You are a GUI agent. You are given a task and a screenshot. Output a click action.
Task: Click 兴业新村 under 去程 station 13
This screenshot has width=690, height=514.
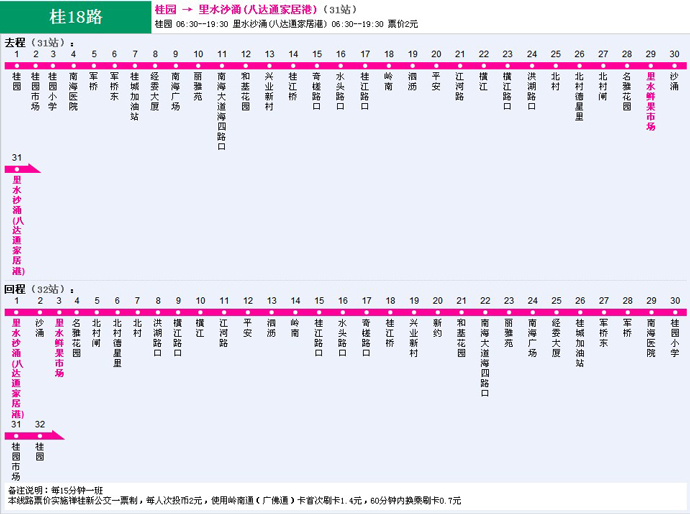[x=269, y=91]
